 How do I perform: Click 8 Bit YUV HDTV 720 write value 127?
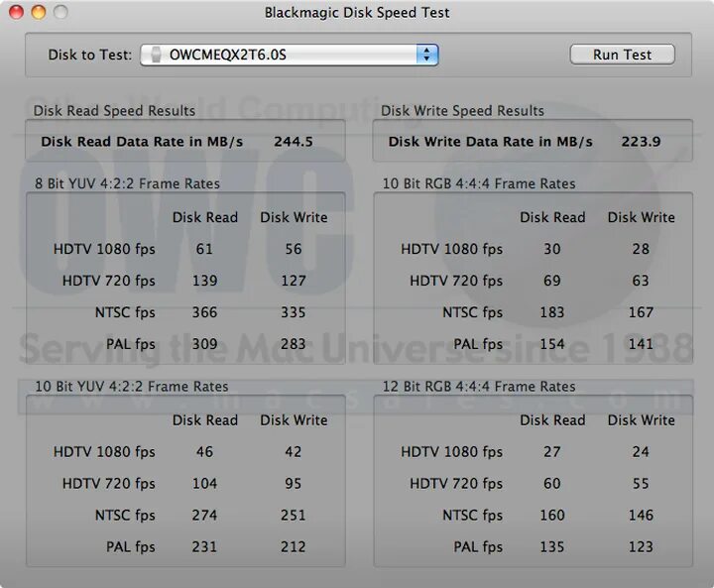pyautogui.click(x=294, y=281)
